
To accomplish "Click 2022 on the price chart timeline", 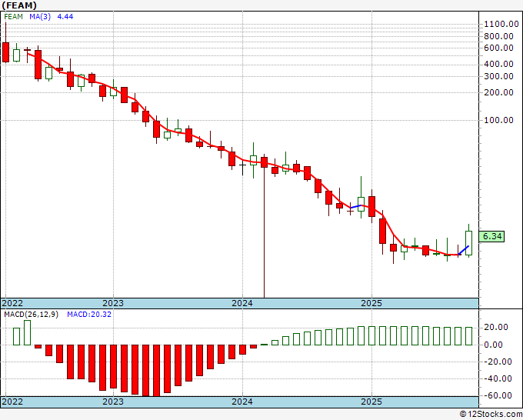I will [x=12, y=303].
